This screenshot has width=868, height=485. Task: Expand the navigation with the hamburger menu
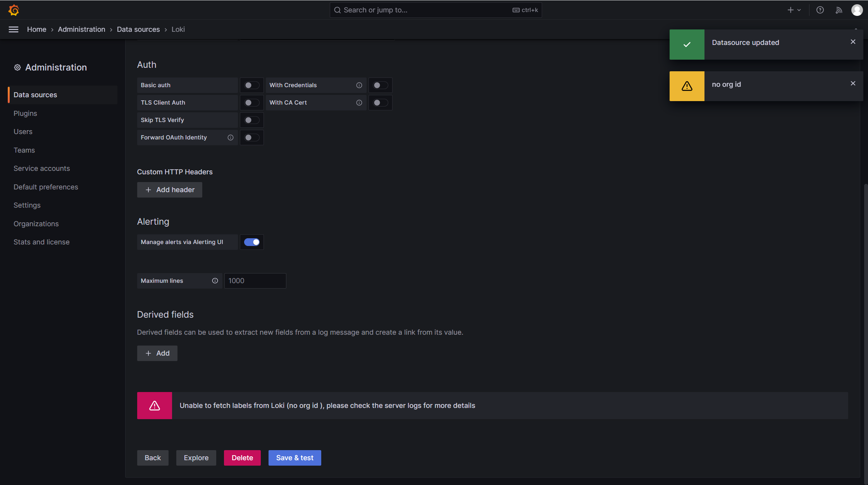click(14, 29)
